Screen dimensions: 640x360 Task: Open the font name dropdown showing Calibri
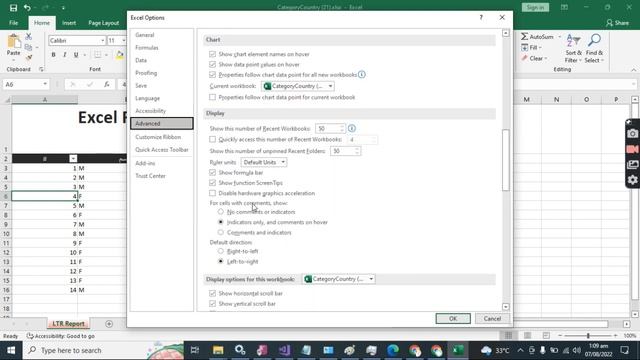click(x=103, y=41)
